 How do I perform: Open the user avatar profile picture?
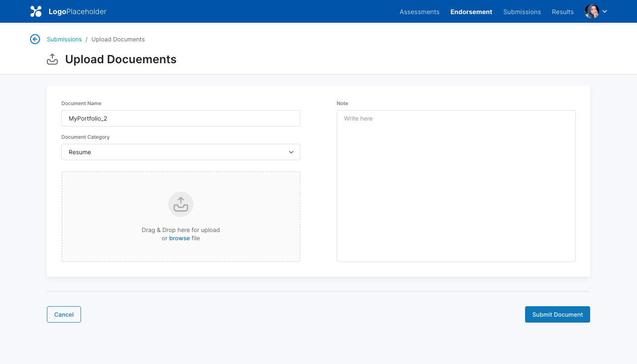(592, 11)
